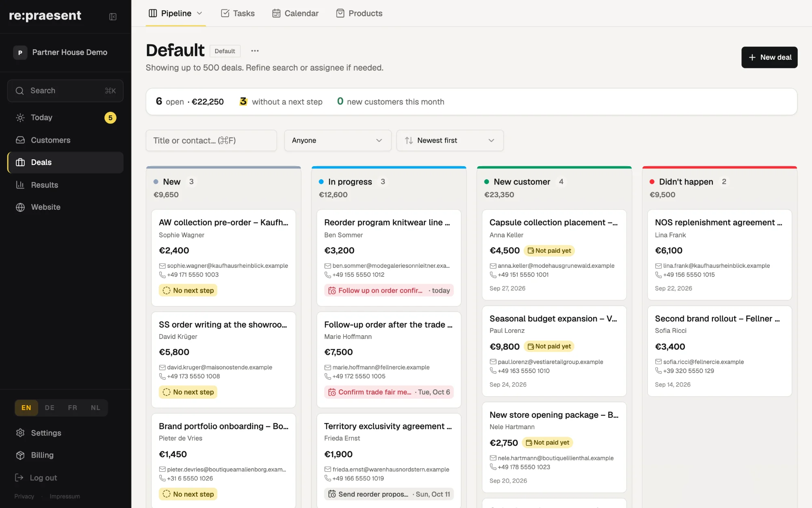Click the Settings gear icon
The height and width of the screenshot is (508, 812).
pyautogui.click(x=20, y=433)
